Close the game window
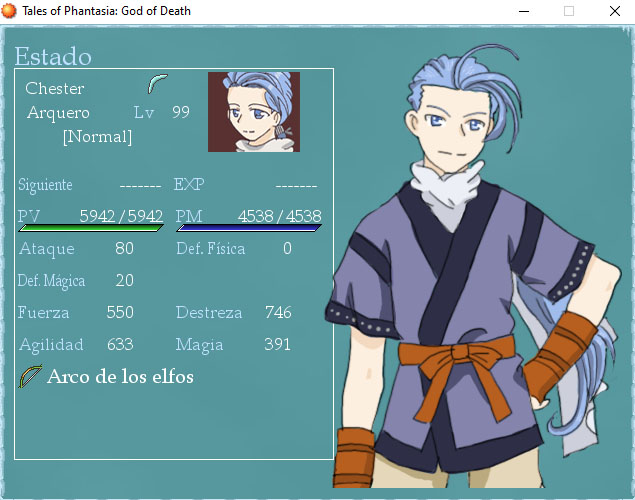This screenshot has height=500, width=635. pos(615,11)
